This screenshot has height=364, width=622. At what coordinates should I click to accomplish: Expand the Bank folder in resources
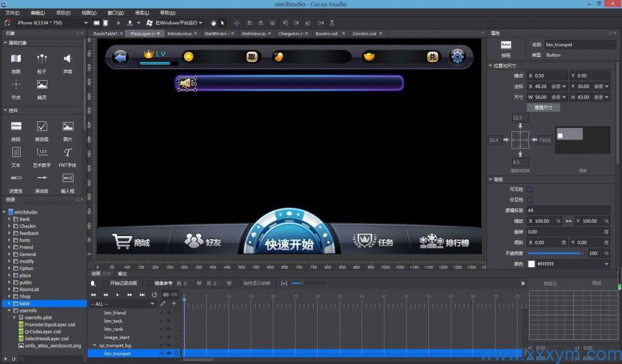[x=9, y=219]
